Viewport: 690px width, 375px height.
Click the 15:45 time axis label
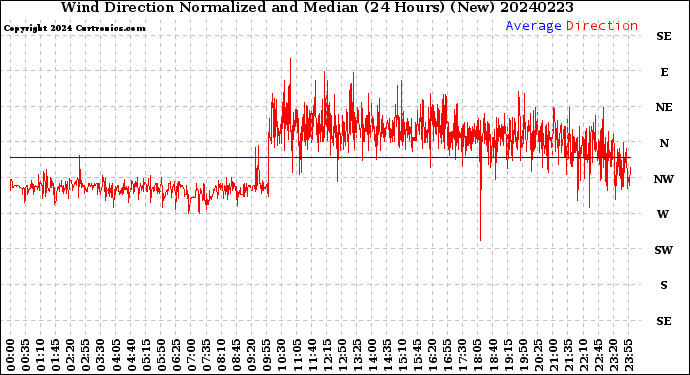coord(417,355)
